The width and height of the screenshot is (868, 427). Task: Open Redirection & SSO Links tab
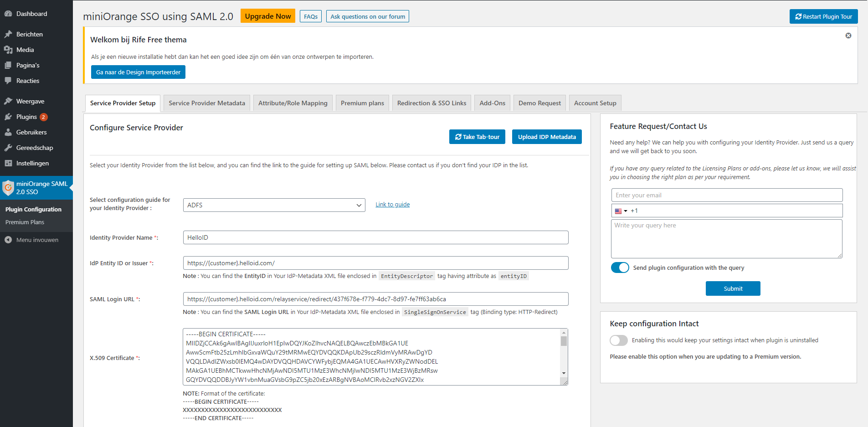[431, 103]
